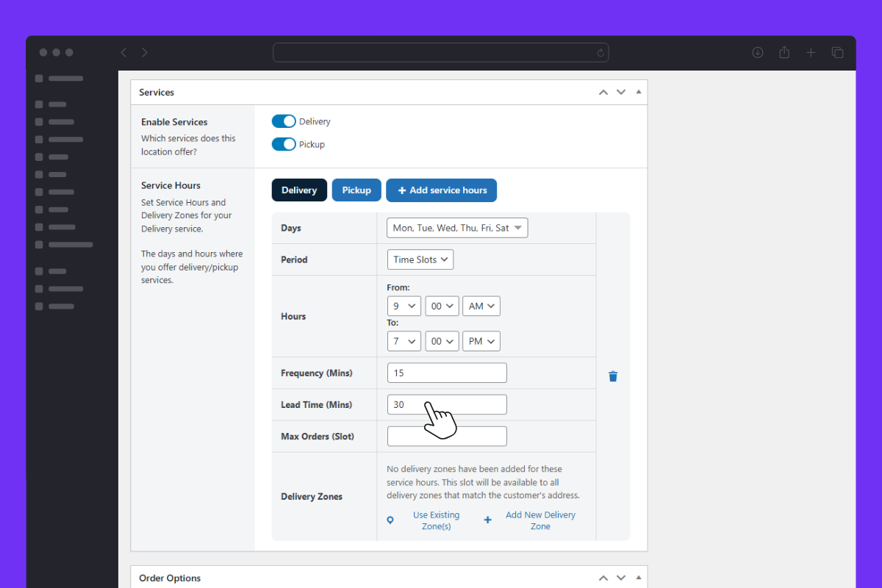
Task: Click the browser forward arrow
Action: pyautogui.click(x=145, y=52)
